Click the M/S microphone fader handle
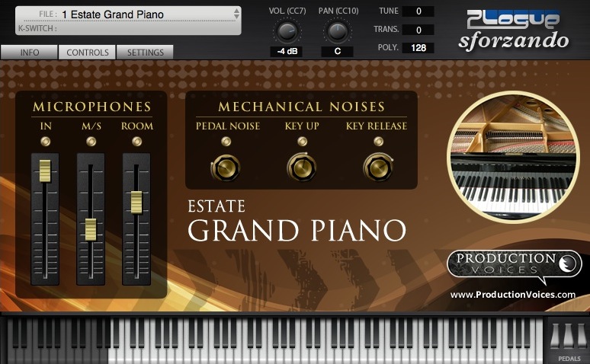The height and width of the screenshot is (364, 590). [x=91, y=229]
